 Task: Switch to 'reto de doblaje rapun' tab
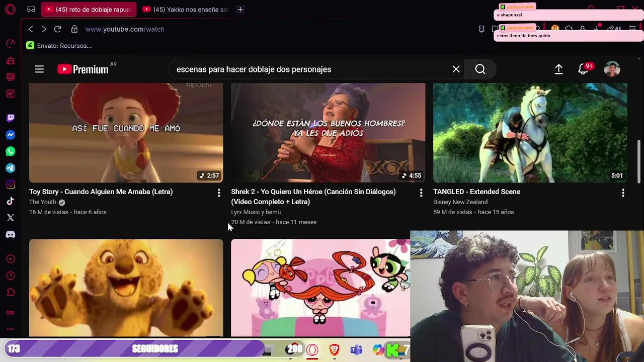[89, 10]
